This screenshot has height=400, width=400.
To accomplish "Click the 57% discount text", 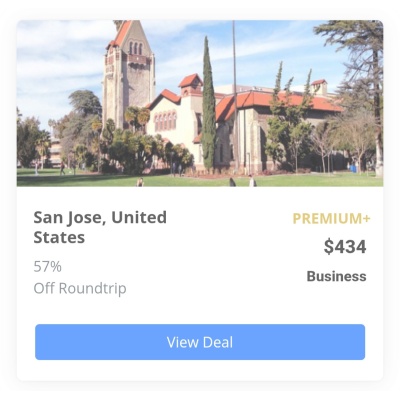I will tap(47, 267).
